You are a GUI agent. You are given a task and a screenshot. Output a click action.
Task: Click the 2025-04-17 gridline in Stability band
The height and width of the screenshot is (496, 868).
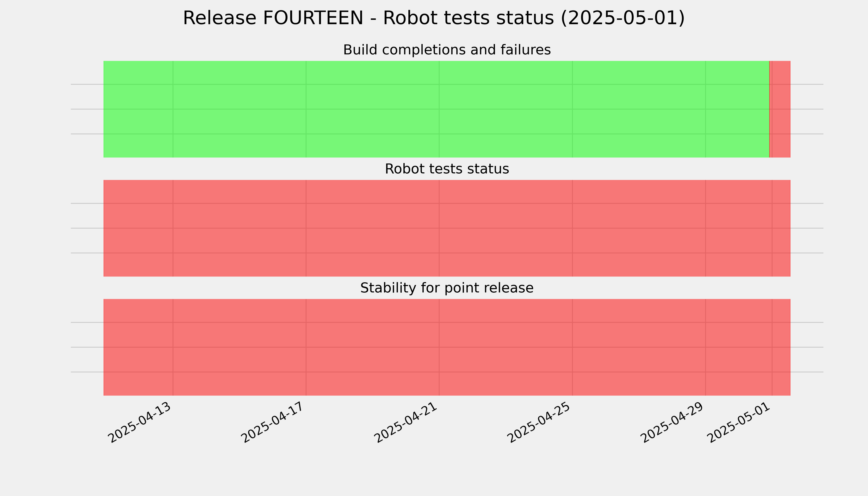tap(306, 347)
